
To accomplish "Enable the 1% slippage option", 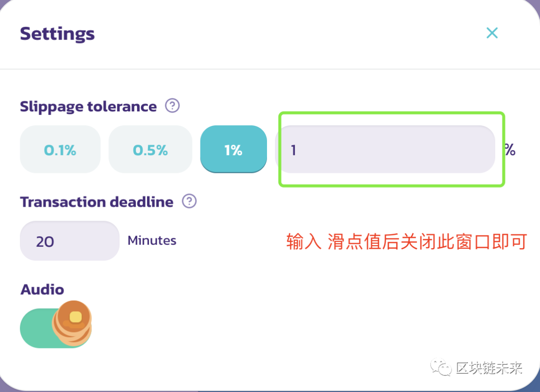I will [233, 149].
